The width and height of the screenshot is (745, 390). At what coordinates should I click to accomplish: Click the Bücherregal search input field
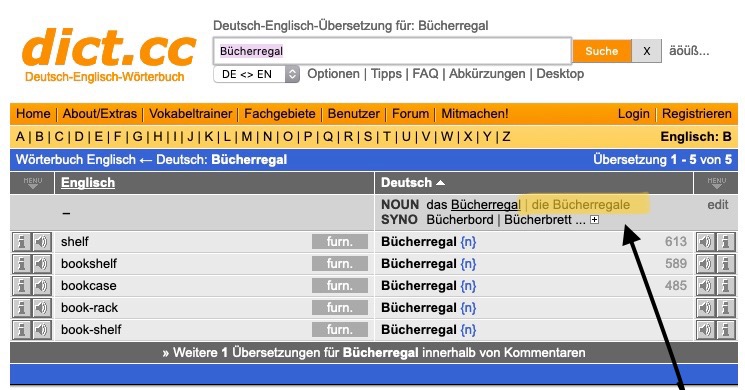point(392,51)
